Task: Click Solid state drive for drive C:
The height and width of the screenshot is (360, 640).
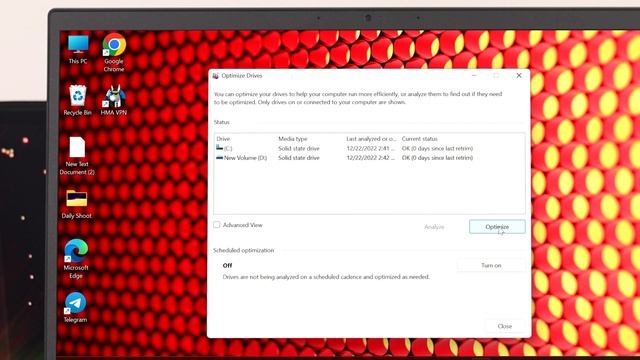Action: coord(299,149)
